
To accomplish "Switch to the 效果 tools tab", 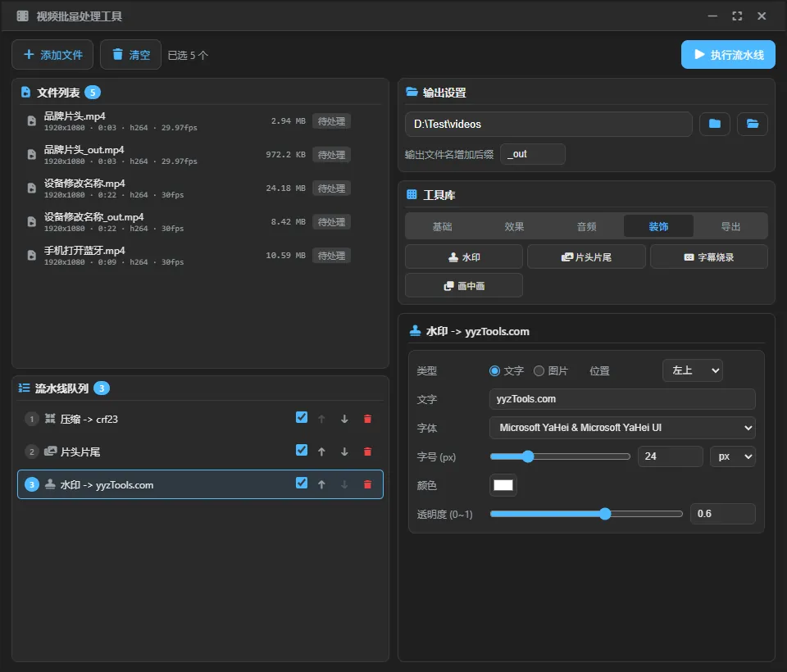I will (x=515, y=226).
